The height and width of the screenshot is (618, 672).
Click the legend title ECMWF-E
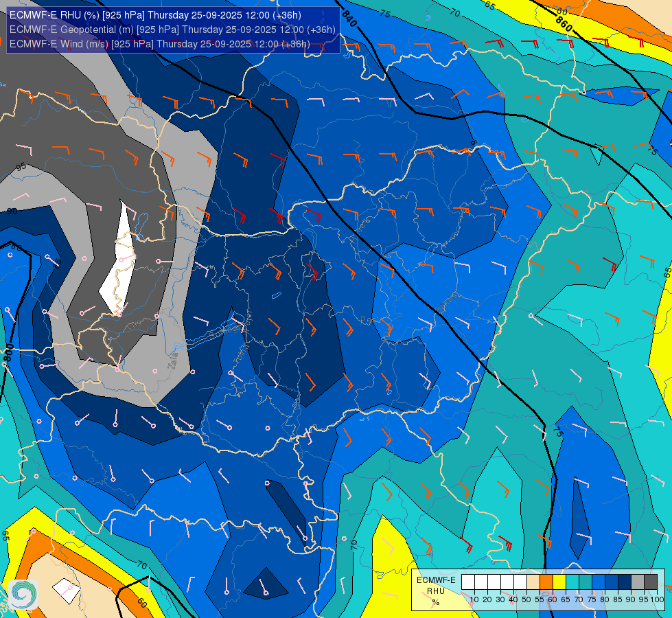[436, 580]
